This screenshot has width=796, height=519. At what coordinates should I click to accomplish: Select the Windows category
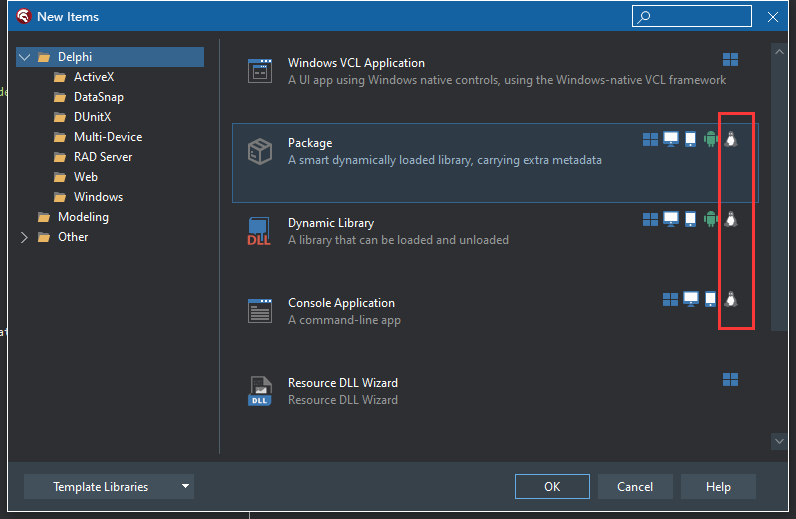pos(98,197)
